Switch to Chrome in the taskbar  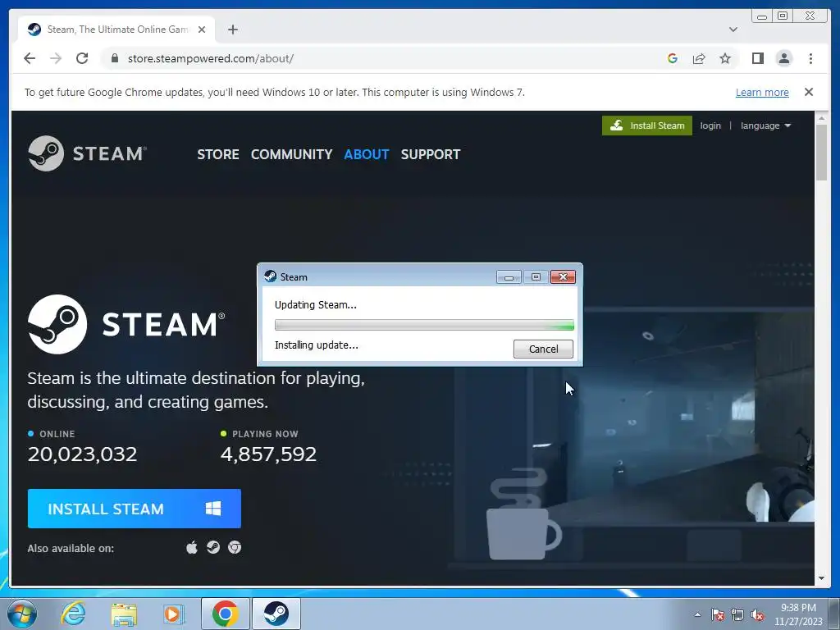pyautogui.click(x=225, y=614)
